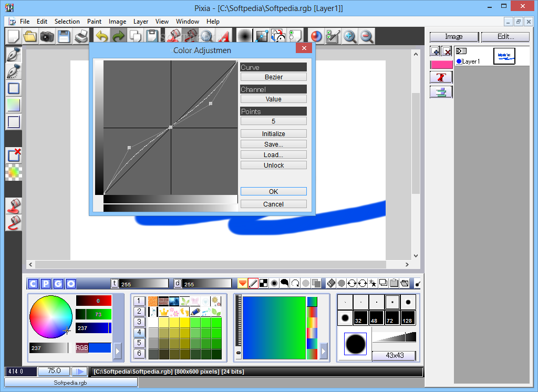Click the Unlock button
The height and width of the screenshot is (392, 538).
coord(273,165)
